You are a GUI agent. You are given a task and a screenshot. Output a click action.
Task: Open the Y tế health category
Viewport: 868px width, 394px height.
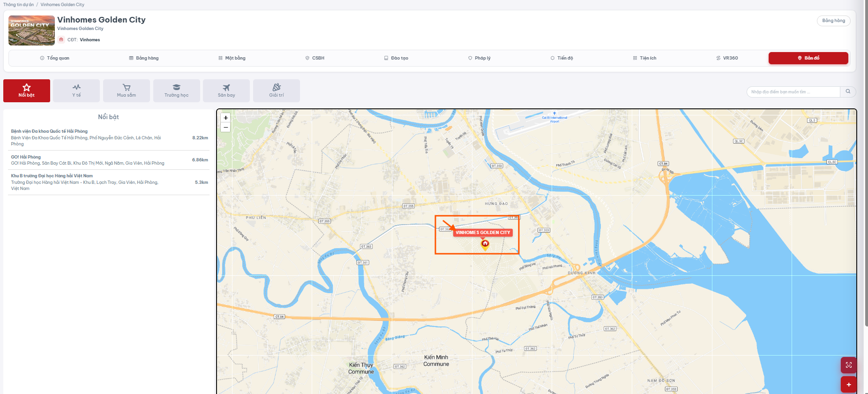pyautogui.click(x=76, y=91)
